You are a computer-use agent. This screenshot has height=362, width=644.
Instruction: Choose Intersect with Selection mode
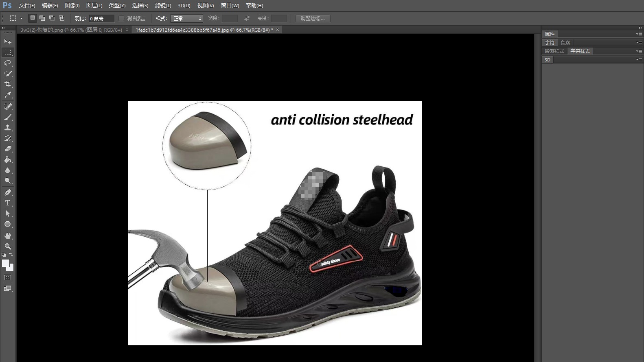(61, 18)
